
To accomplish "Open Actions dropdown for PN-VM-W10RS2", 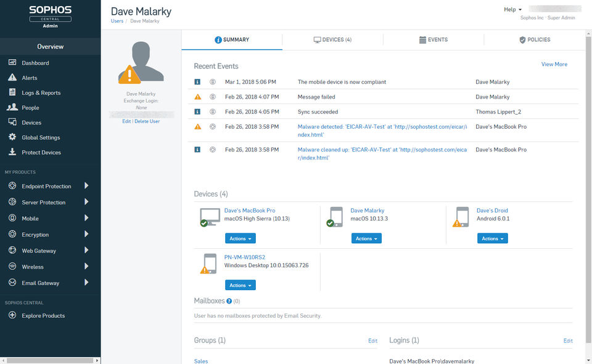I will (x=240, y=285).
